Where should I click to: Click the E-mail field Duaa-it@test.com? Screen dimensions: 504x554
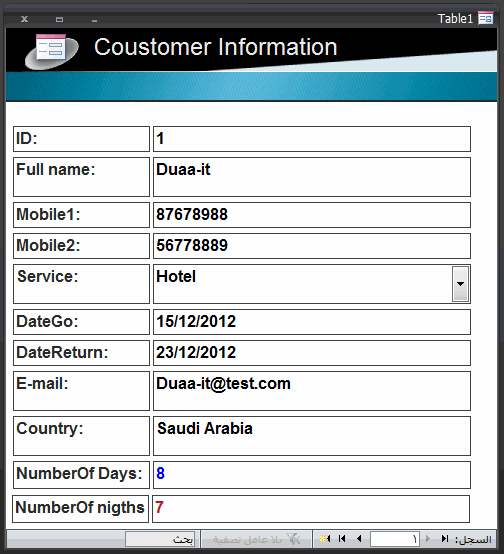pos(312,391)
